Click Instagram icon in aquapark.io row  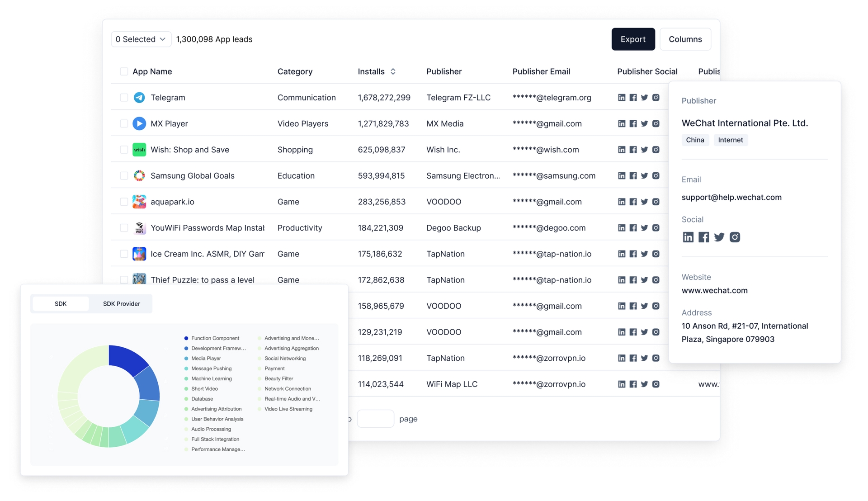[x=656, y=202]
